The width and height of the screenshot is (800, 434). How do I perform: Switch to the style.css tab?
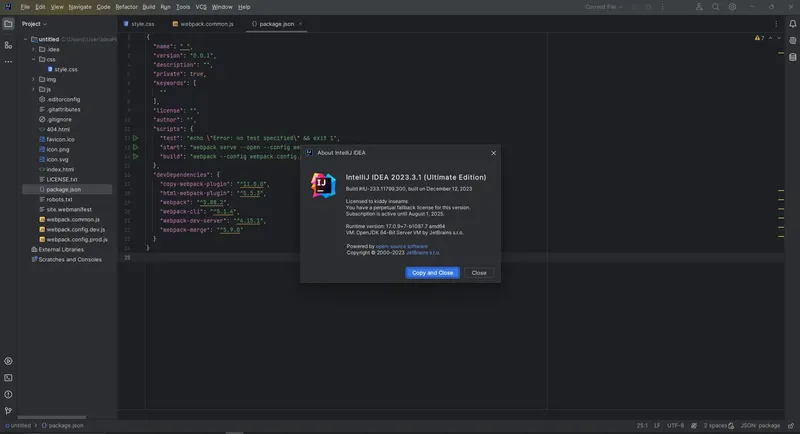point(139,24)
